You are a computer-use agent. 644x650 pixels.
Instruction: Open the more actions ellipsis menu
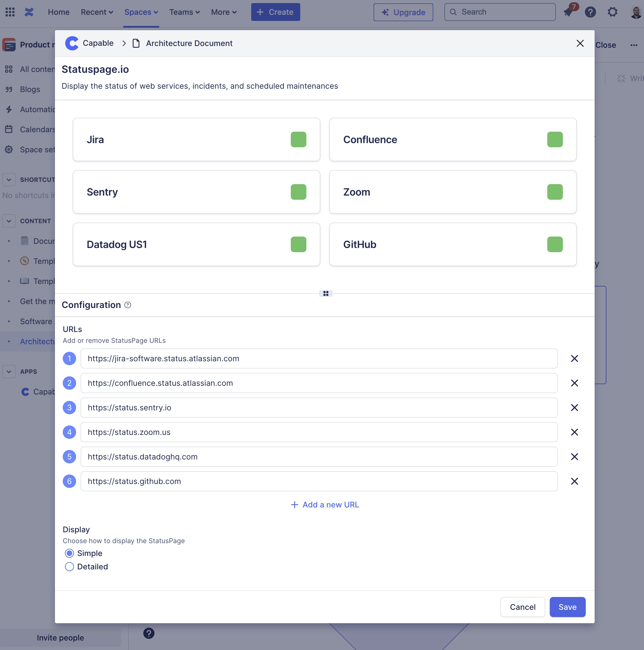(x=634, y=45)
